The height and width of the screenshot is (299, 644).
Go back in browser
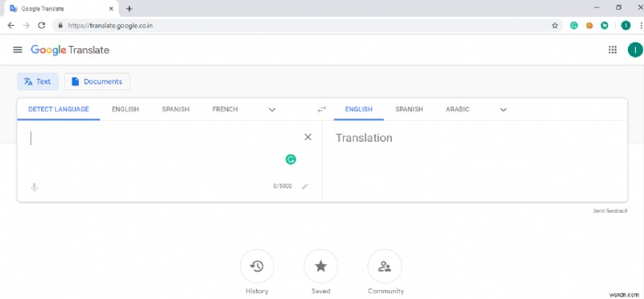click(11, 26)
